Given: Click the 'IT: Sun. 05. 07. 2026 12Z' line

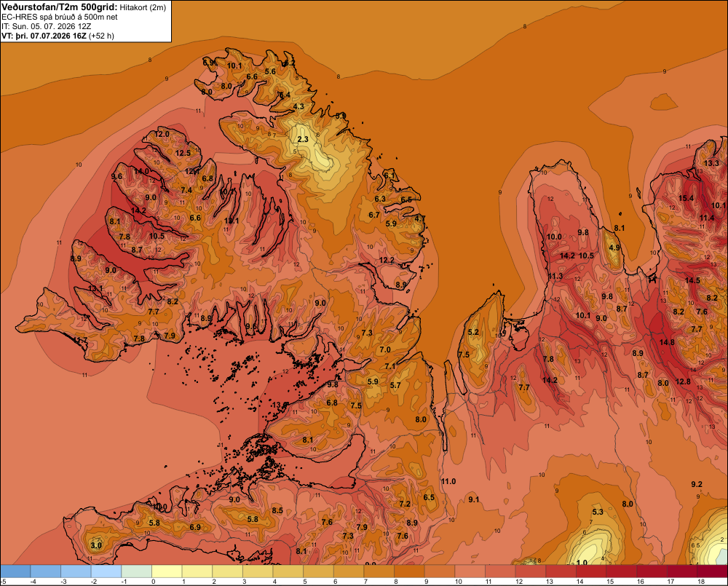Looking at the screenshot, I should click(x=47, y=26).
